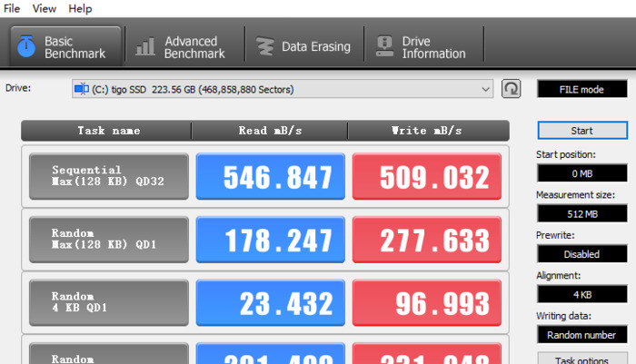Change the Alignment 4 KB value
The image size is (636, 364).
click(581, 294)
